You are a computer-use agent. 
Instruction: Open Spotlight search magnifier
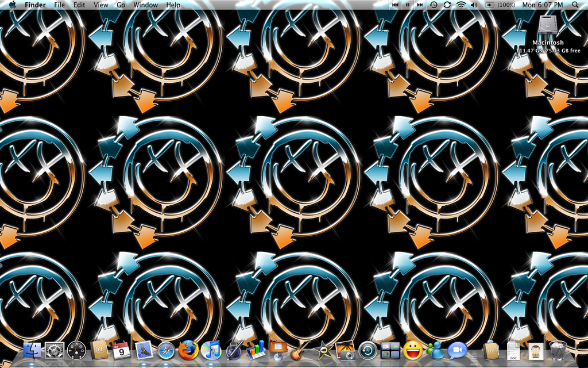click(575, 5)
